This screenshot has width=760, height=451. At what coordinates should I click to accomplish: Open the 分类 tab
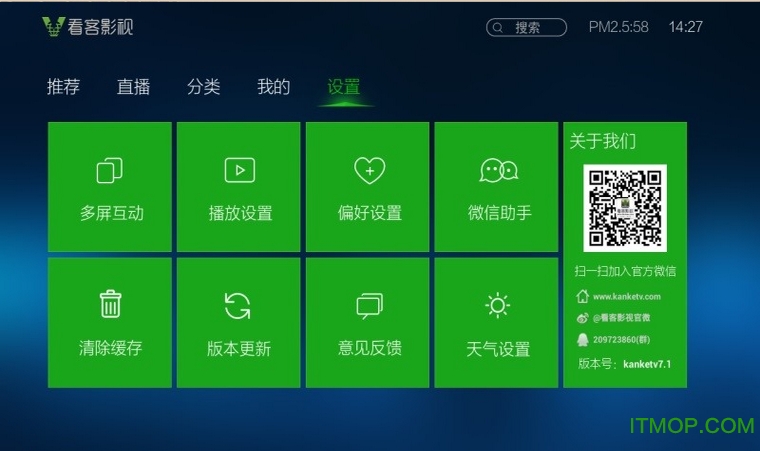click(203, 87)
